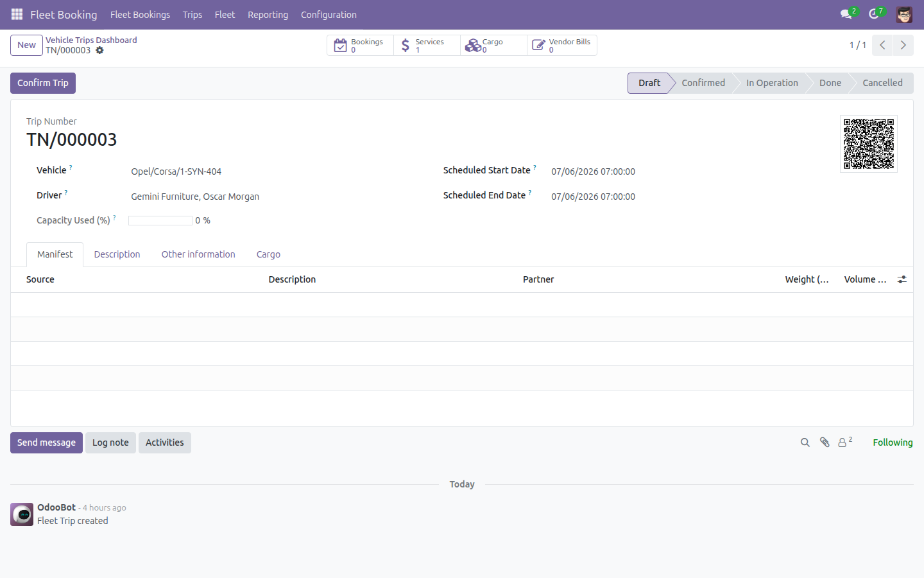Set status to Done
The width and height of the screenshot is (924, 578).
pyautogui.click(x=830, y=83)
